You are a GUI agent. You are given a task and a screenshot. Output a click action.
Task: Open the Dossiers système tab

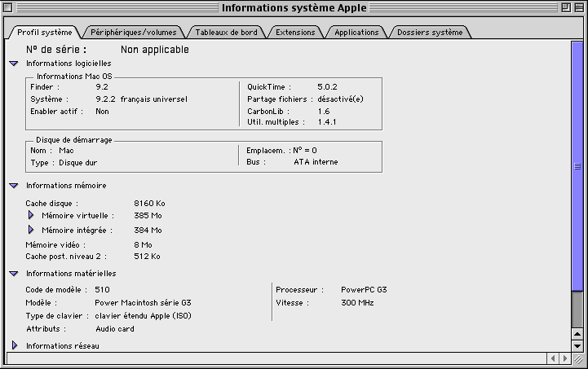click(x=430, y=33)
